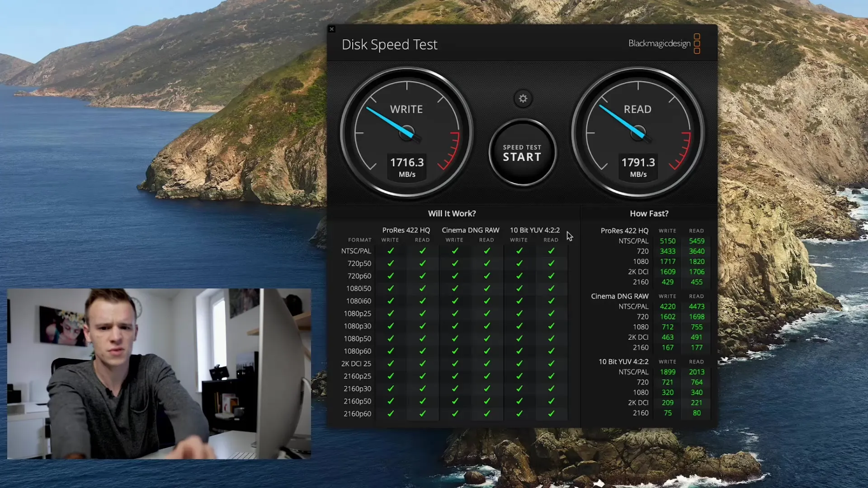Click 10 Bit YUV 1080 write value 320
Screen dimensions: 868x488
click(667, 393)
